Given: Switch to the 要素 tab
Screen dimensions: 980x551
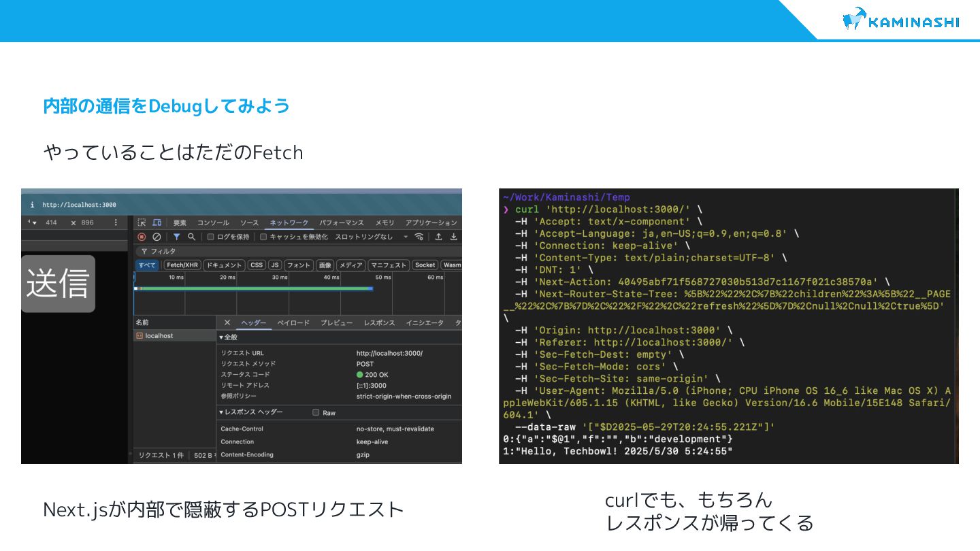Looking at the screenshot, I should [x=180, y=222].
